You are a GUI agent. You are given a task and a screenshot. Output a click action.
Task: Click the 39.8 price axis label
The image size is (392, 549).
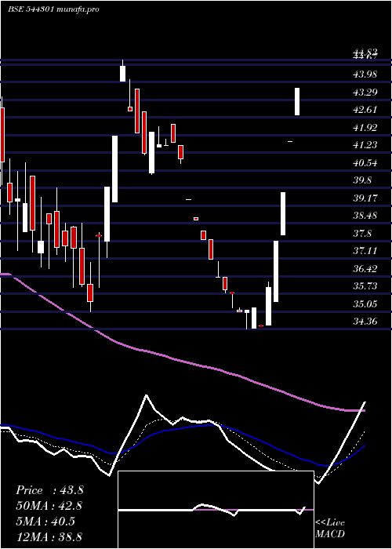(x=362, y=180)
